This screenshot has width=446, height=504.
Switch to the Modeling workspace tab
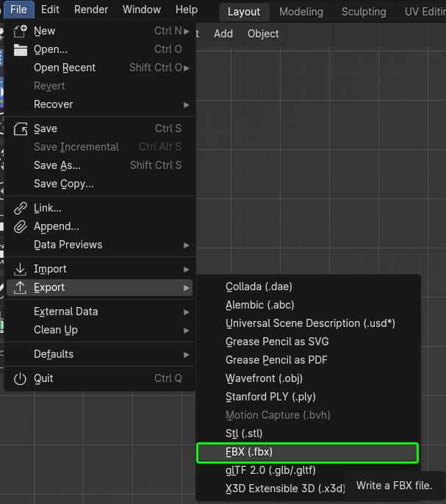301,11
